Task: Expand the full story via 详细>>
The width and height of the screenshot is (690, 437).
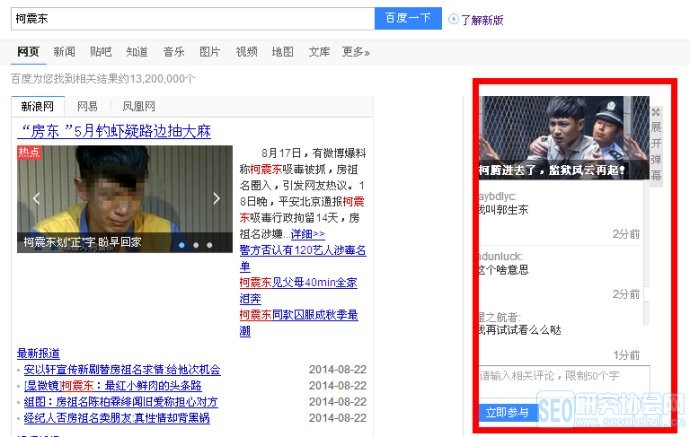Action: click(x=307, y=233)
